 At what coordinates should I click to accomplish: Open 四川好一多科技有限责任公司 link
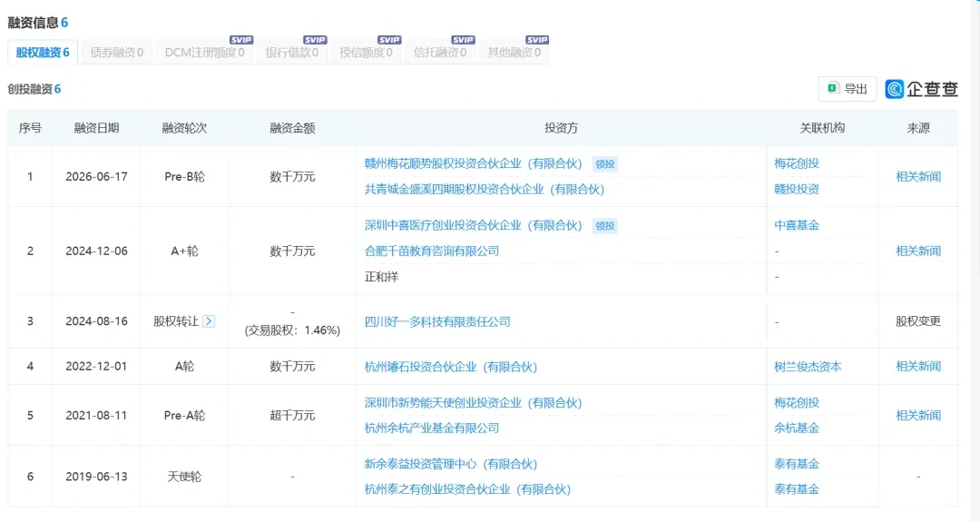pos(437,322)
